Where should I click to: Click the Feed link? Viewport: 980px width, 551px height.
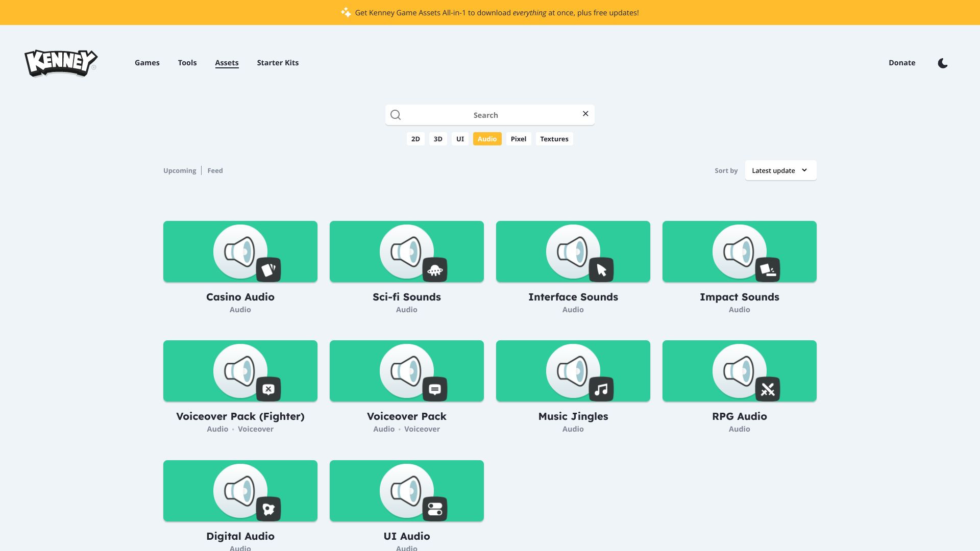pos(215,170)
